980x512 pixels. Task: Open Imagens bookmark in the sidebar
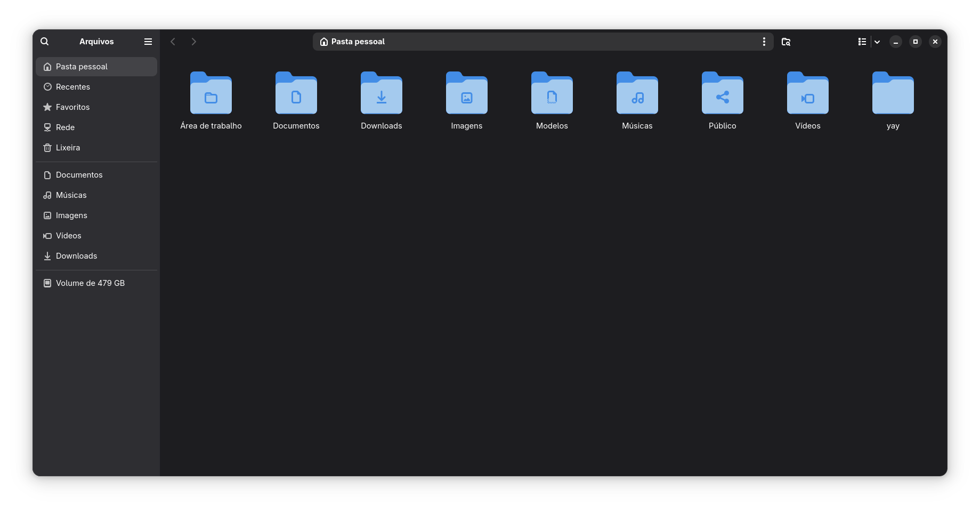pos(96,215)
